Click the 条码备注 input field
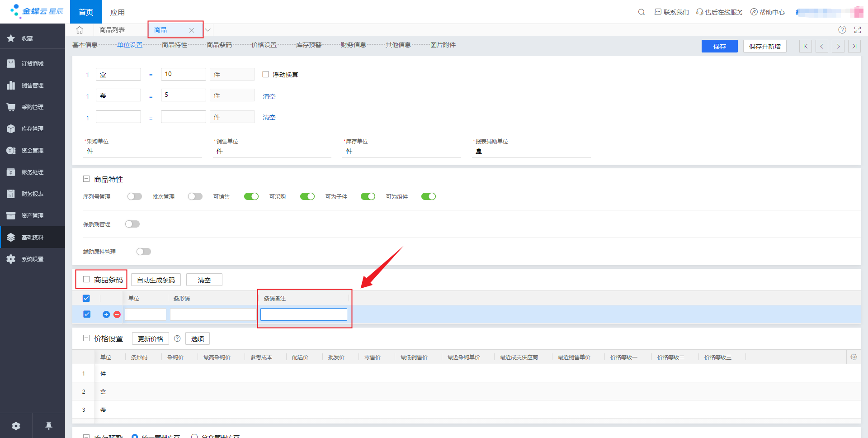Image resolution: width=868 pixels, height=438 pixels. [304, 314]
